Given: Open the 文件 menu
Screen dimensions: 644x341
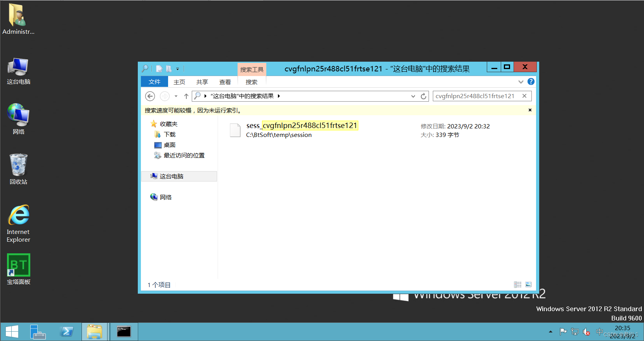Looking at the screenshot, I should click(154, 82).
